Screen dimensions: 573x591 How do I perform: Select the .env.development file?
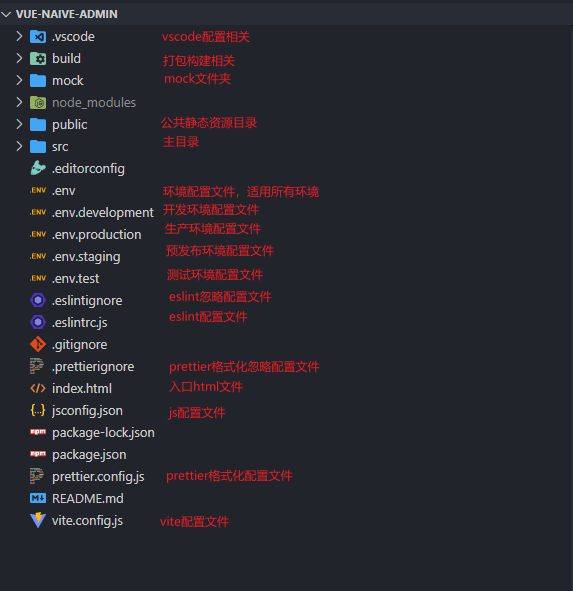point(103,212)
